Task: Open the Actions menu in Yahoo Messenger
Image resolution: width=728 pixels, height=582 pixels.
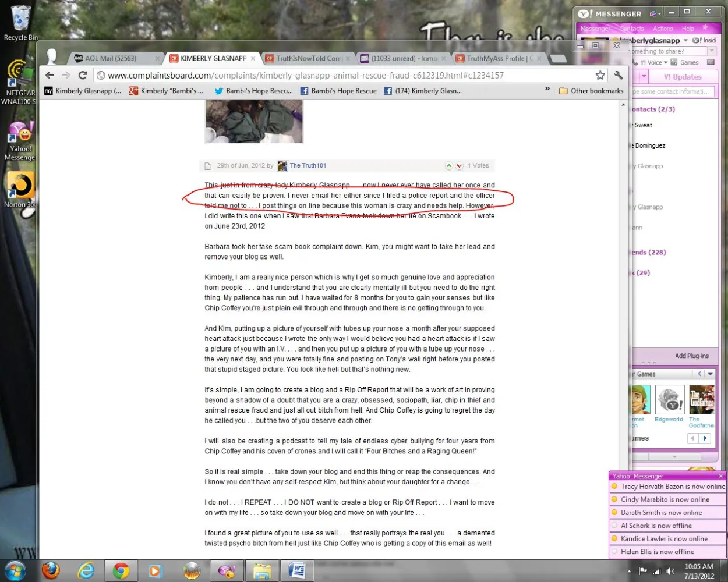Action: [663, 29]
